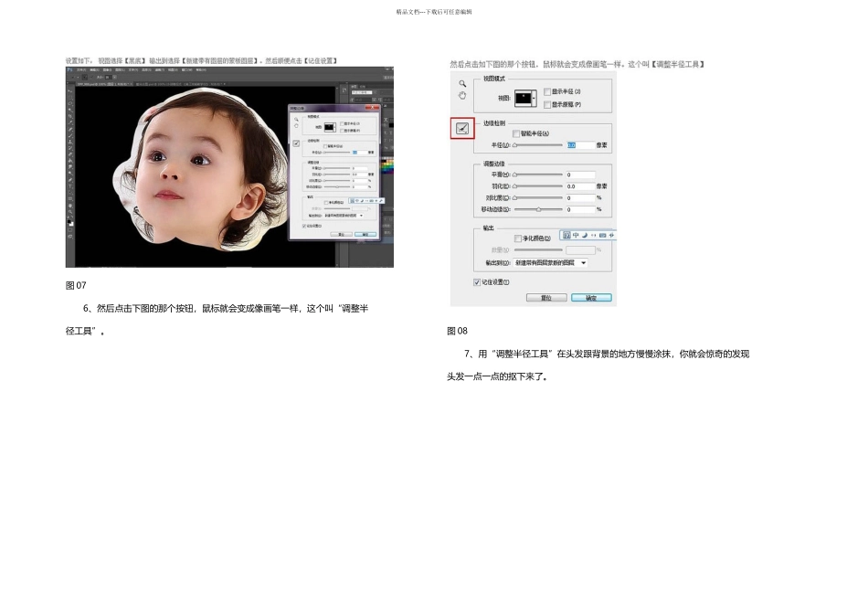Uncheck 记住设置 in large dialog

coord(477,281)
